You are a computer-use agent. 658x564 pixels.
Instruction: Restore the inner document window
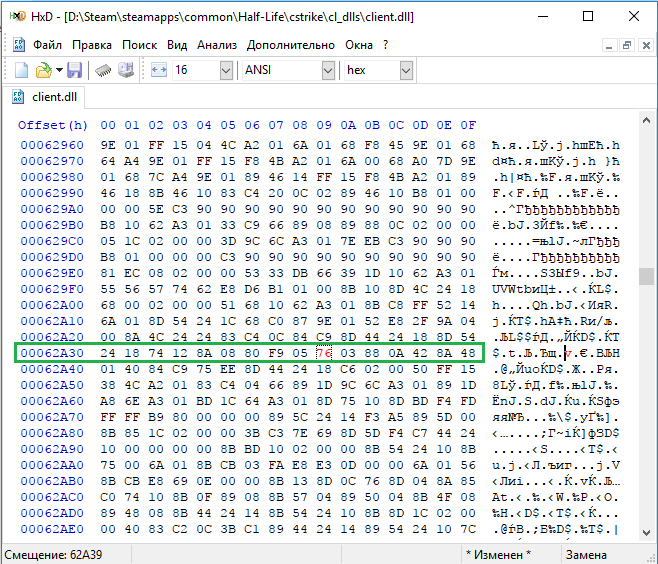627,45
